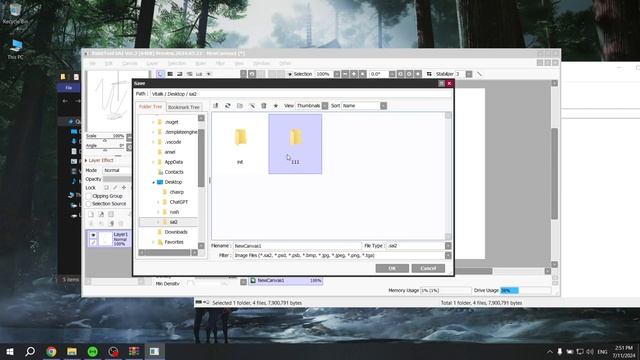Expand the Favorites folder node
Screen dimensions: 640x360
tap(153, 242)
